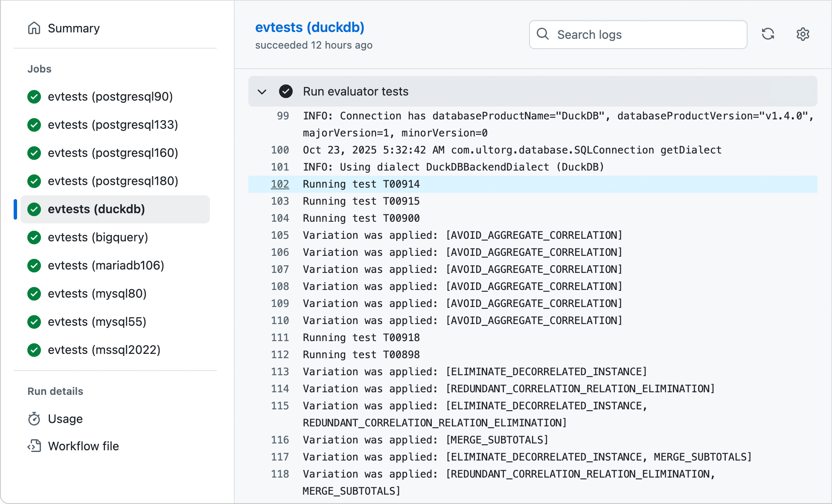Click the Usage stopwatch icon

(x=34, y=419)
